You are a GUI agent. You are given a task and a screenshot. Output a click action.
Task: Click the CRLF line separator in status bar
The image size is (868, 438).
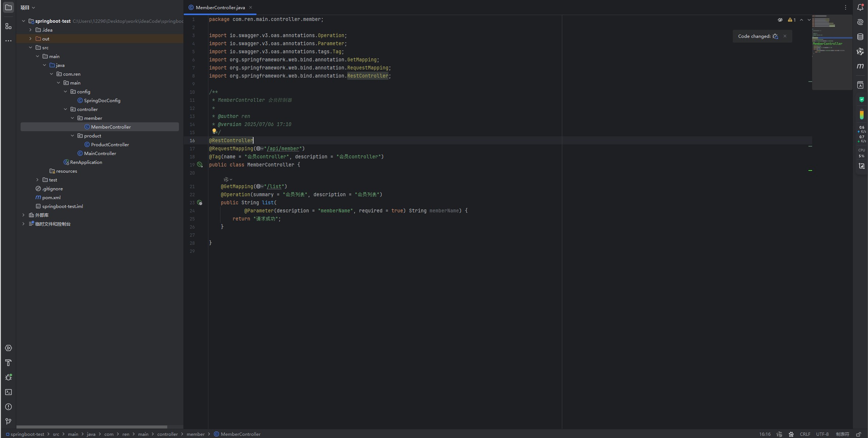click(805, 434)
